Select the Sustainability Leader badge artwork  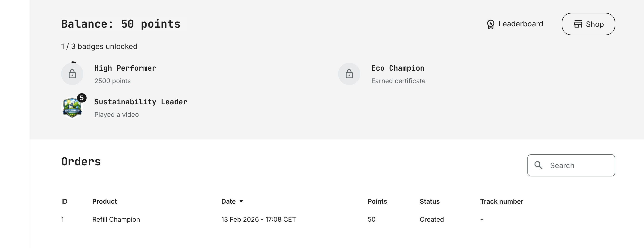click(x=72, y=108)
